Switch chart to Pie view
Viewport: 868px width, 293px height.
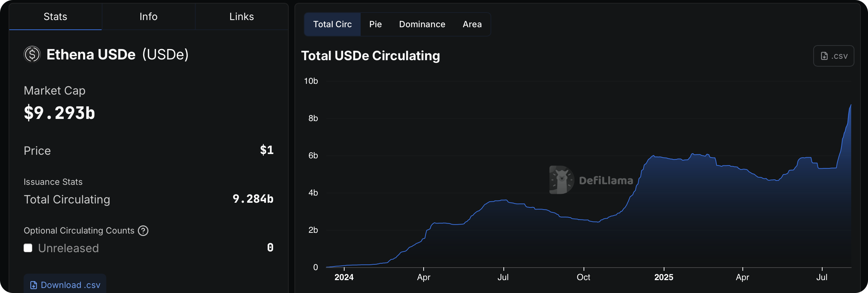375,24
